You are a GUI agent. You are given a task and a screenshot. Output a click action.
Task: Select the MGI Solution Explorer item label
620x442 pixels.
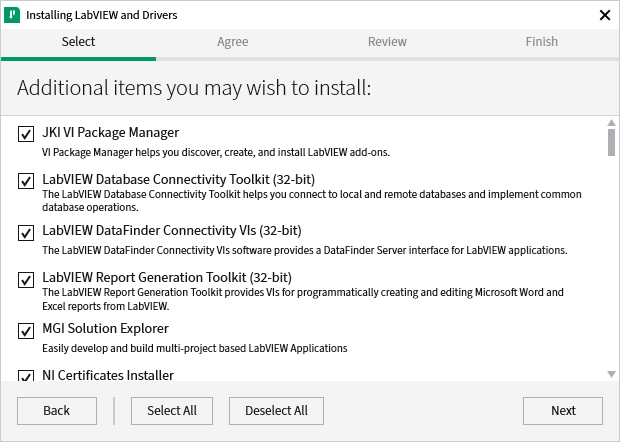coord(105,329)
